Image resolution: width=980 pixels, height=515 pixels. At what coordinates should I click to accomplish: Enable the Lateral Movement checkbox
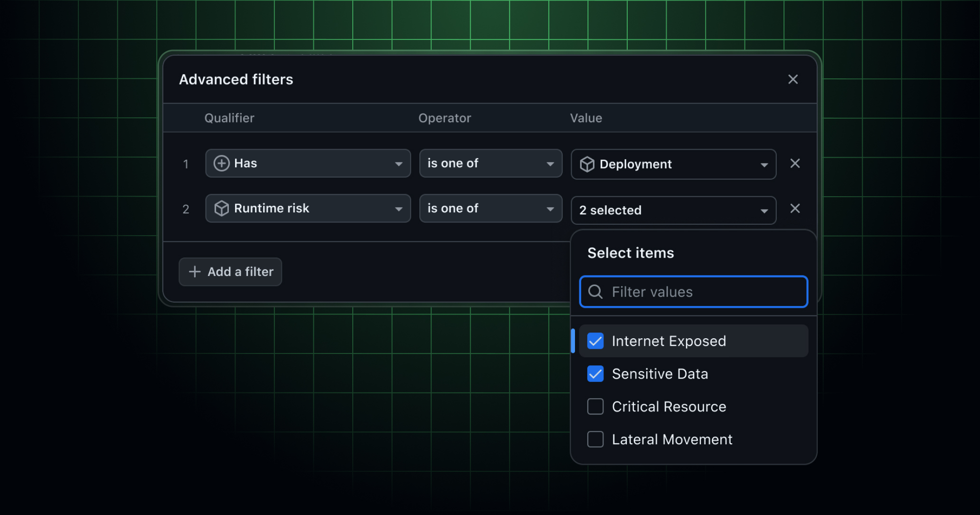595,439
